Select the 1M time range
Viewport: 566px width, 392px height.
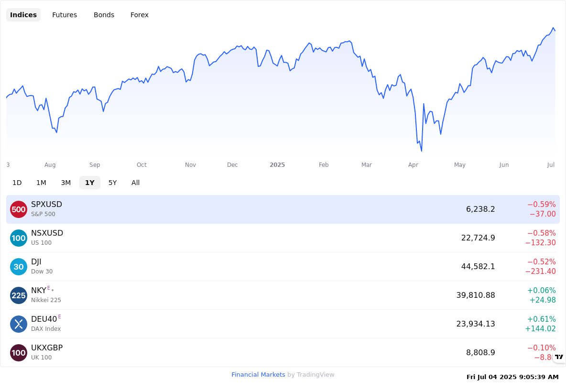tap(41, 183)
